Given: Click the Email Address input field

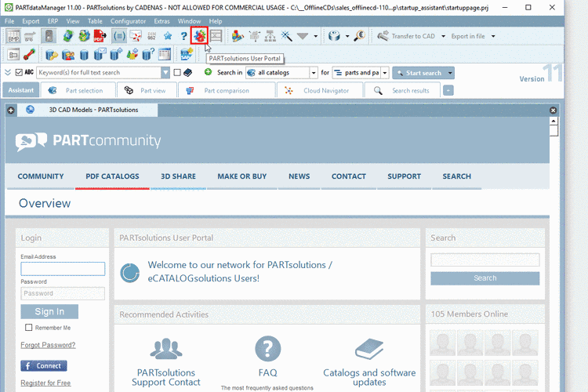Looking at the screenshot, I should [x=63, y=269].
